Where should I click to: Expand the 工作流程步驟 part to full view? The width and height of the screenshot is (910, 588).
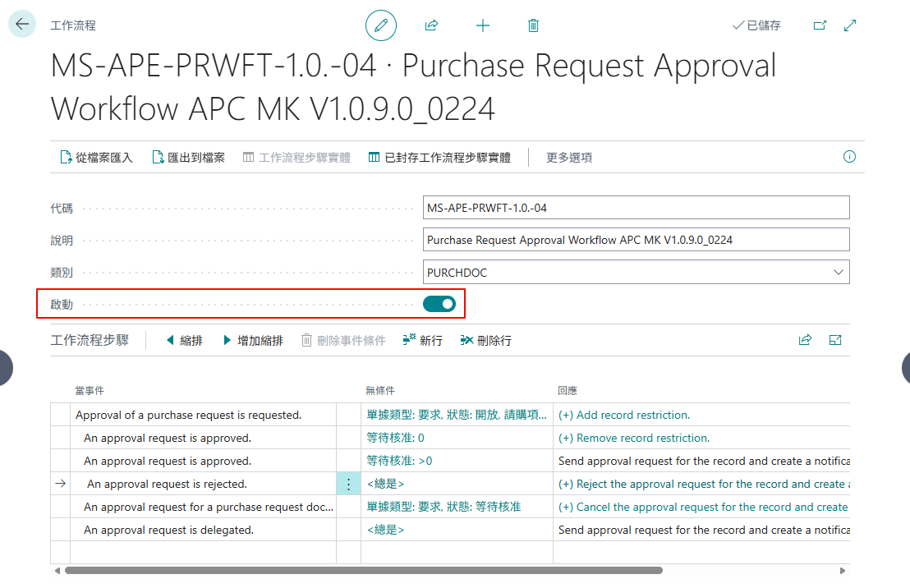pos(835,340)
